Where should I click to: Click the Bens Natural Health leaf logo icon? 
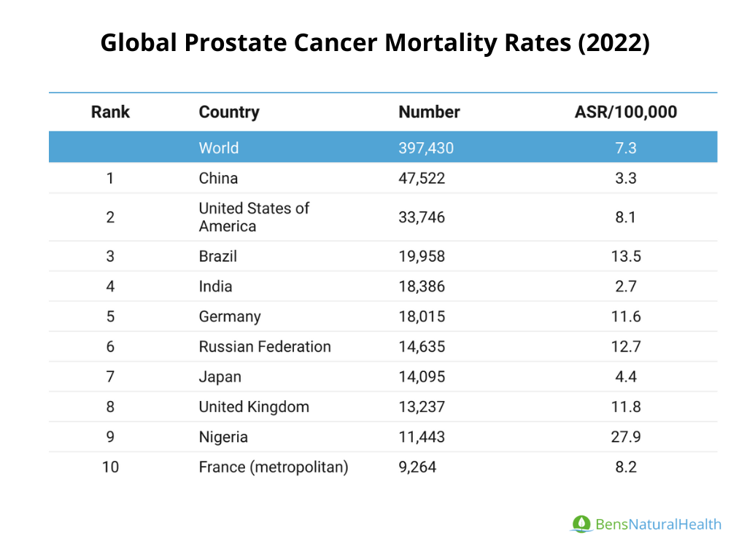581,524
